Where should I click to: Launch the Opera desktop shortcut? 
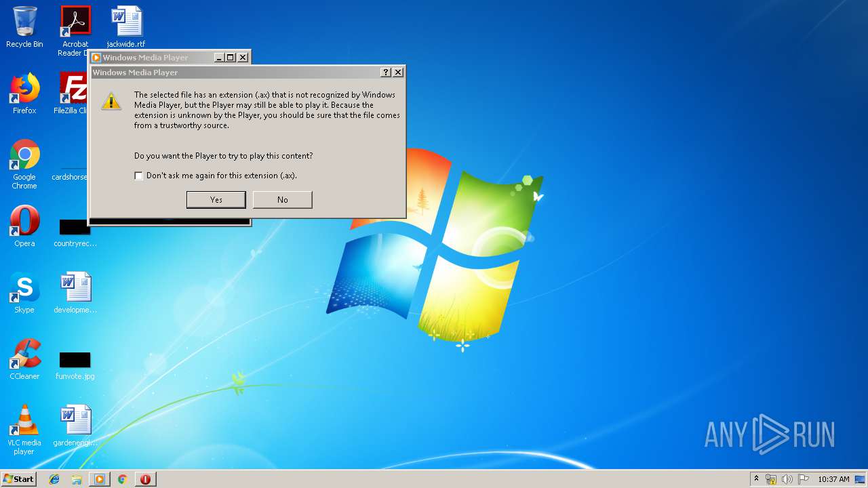24,226
